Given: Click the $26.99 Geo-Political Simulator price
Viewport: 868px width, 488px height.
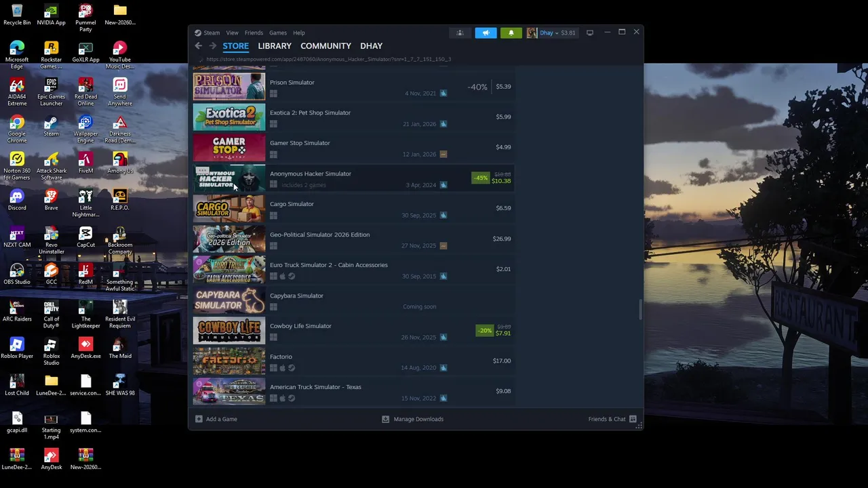Looking at the screenshot, I should pyautogui.click(x=502, y=239).
